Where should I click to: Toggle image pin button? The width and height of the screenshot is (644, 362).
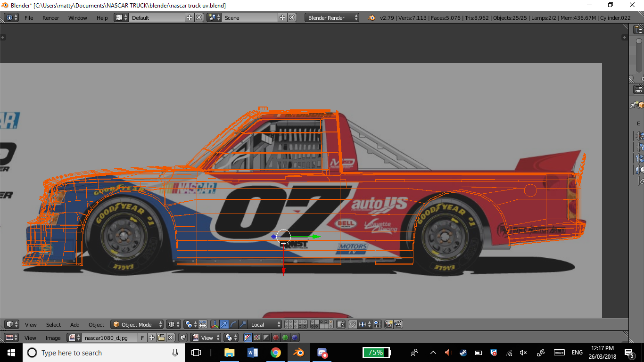183,337
